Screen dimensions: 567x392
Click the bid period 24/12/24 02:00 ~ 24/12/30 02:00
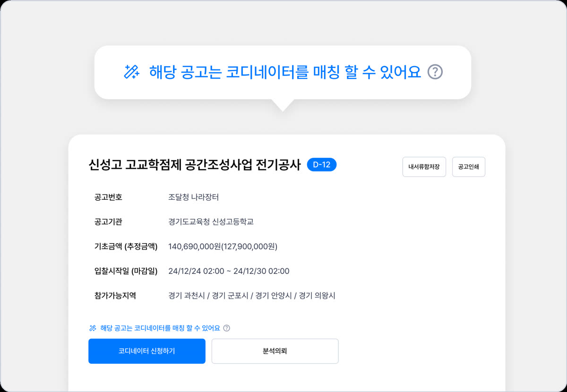coord(229,271)
